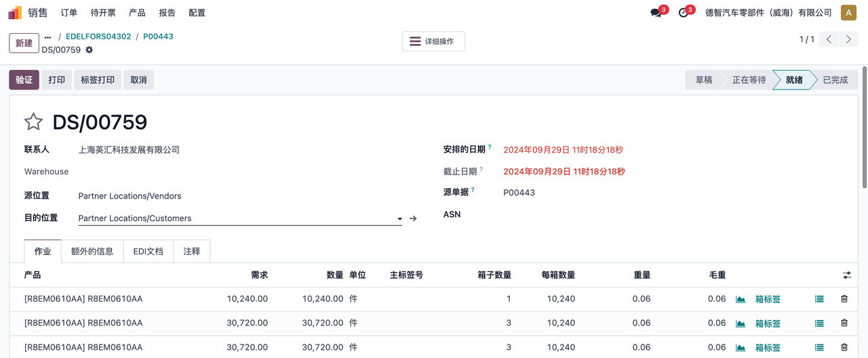Open the activities clock icon
This screenshot has height=358, width=868.
click(x=683, y=13)
